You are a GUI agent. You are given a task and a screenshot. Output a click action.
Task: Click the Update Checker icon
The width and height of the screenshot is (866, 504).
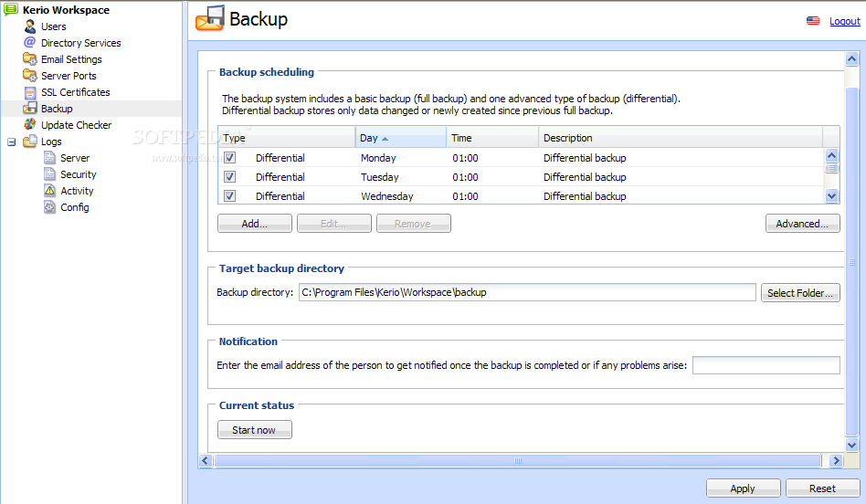point(30,125)
